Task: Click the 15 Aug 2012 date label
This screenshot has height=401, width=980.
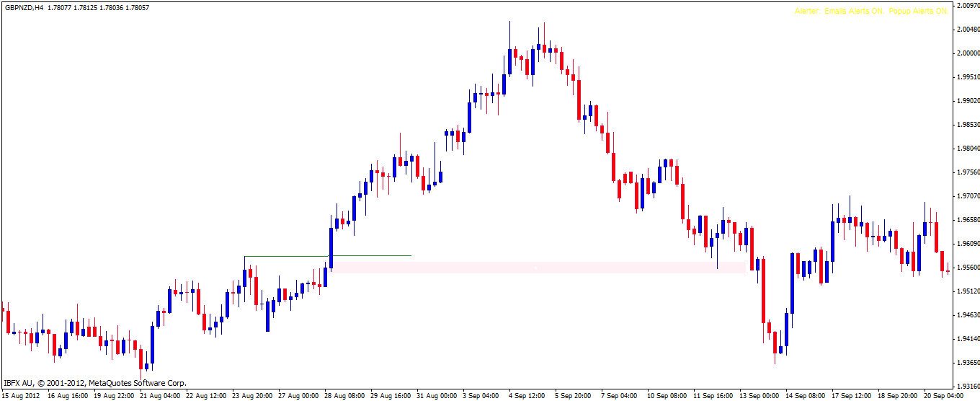Action: (x=21, y=396)
